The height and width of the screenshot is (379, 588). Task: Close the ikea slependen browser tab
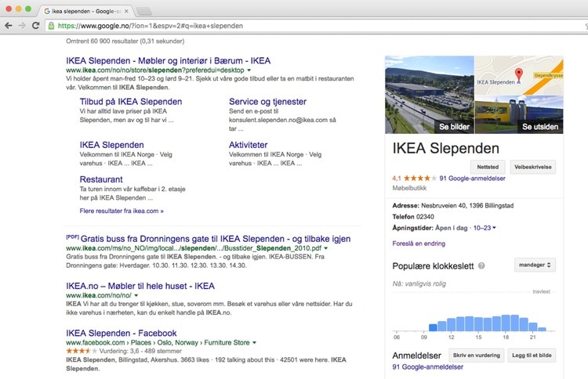click(126, 10)
